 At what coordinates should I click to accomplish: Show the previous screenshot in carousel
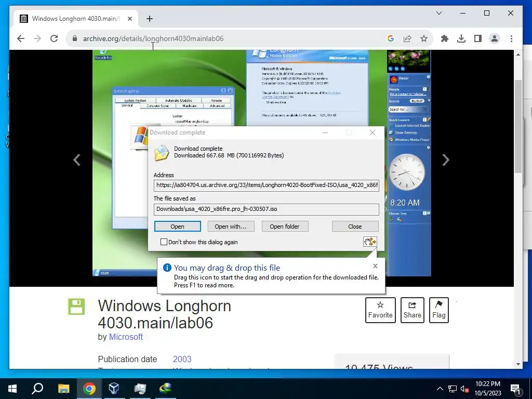pyautogui.click(x=77, y=160)
